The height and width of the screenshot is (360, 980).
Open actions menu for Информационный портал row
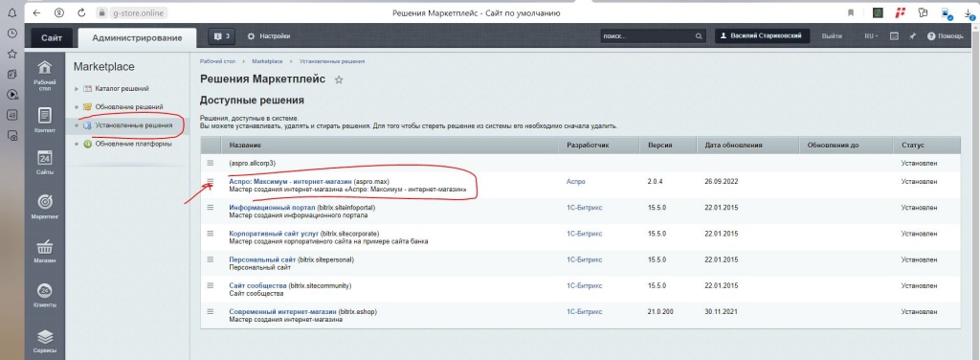click(x=211, y=208)
